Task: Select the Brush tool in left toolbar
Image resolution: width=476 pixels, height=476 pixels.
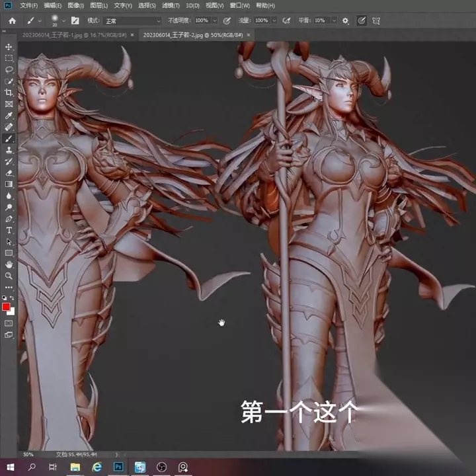Action: 9,138
